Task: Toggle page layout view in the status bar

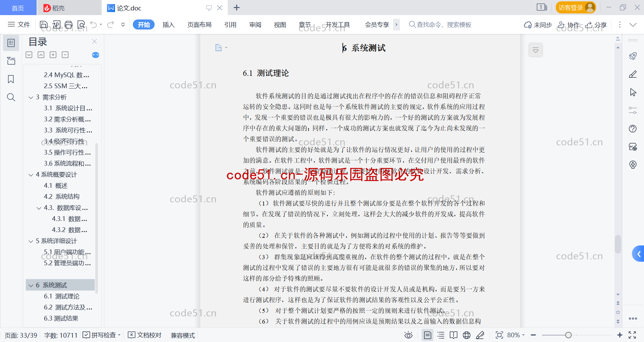Action: tap(428, 335)
